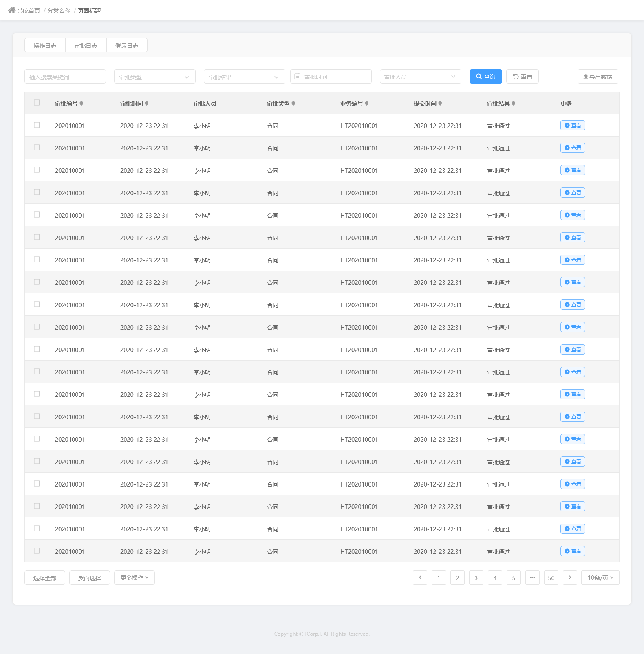Click the 分类名称 breadcrumb link
Screen dimensions: 644x654
59,11
